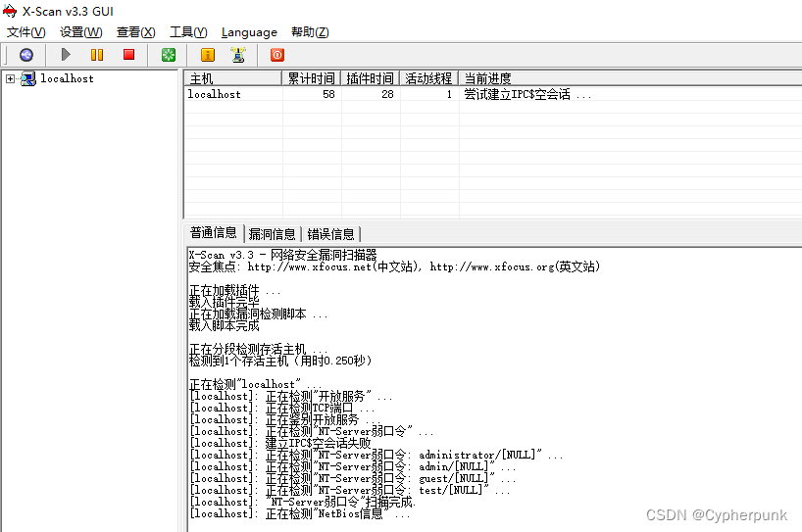The image size is (802, 532).
Task: Expand the localhost tree node
Action: pos(10,78)
